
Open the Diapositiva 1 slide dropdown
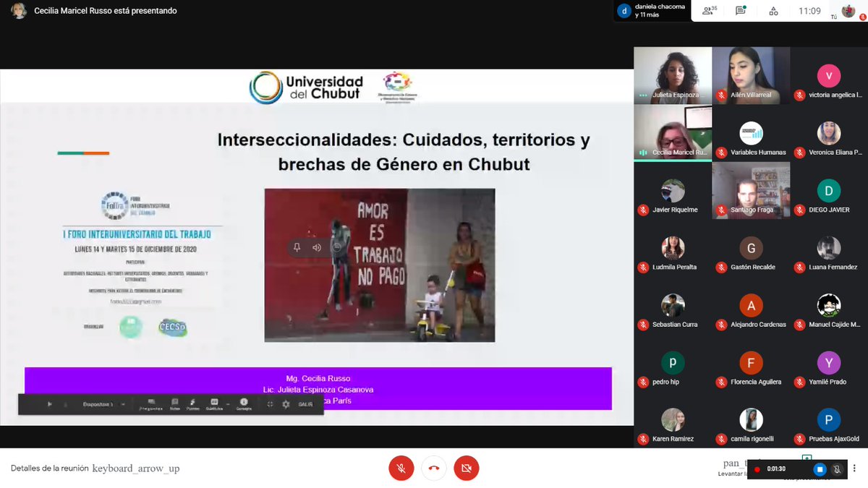tap(104, 404)
